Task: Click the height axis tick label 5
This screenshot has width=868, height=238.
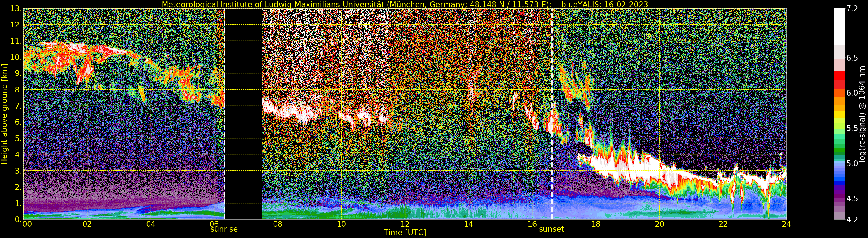Action: coord(19,138)
